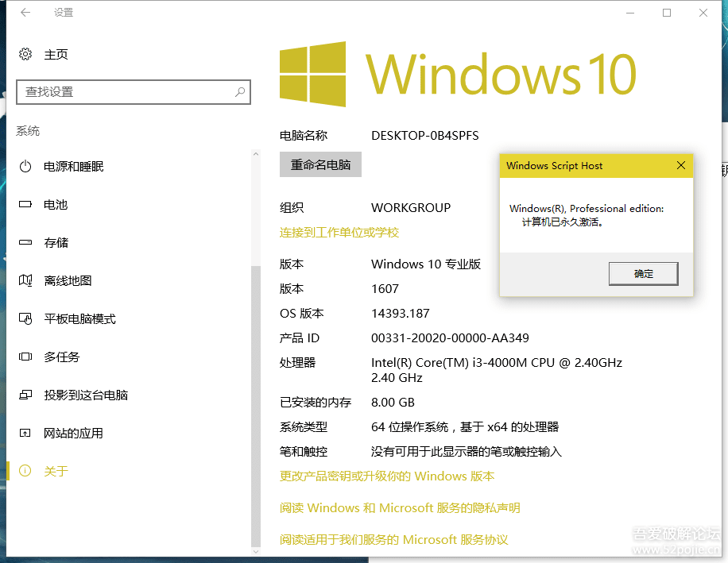Click the Windows 10 logo

[457, 74]
